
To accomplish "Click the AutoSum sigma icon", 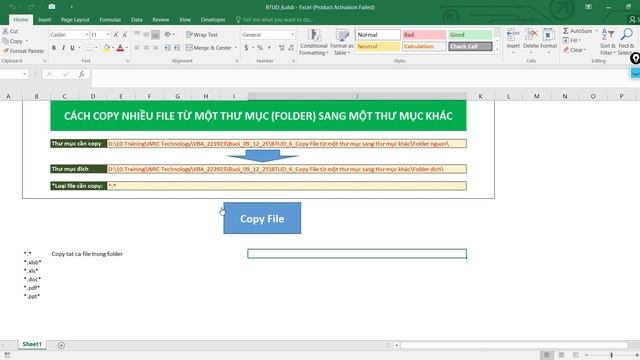I will [566, 31].
